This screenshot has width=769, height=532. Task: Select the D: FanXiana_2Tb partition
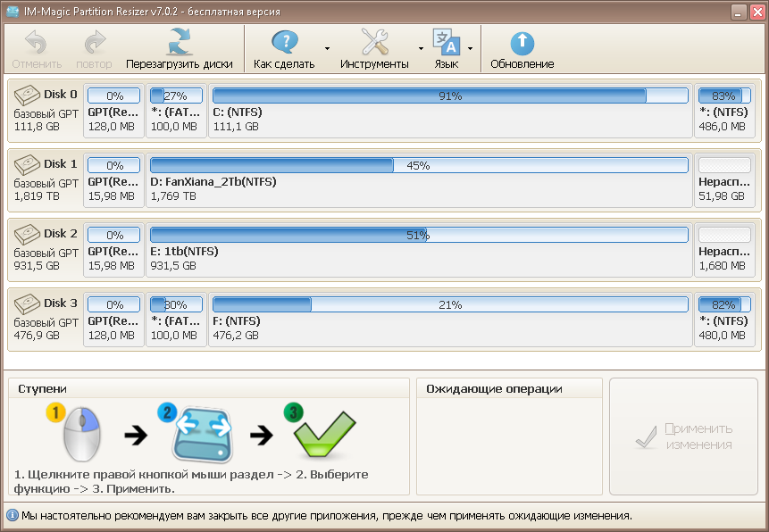[419, 180]
